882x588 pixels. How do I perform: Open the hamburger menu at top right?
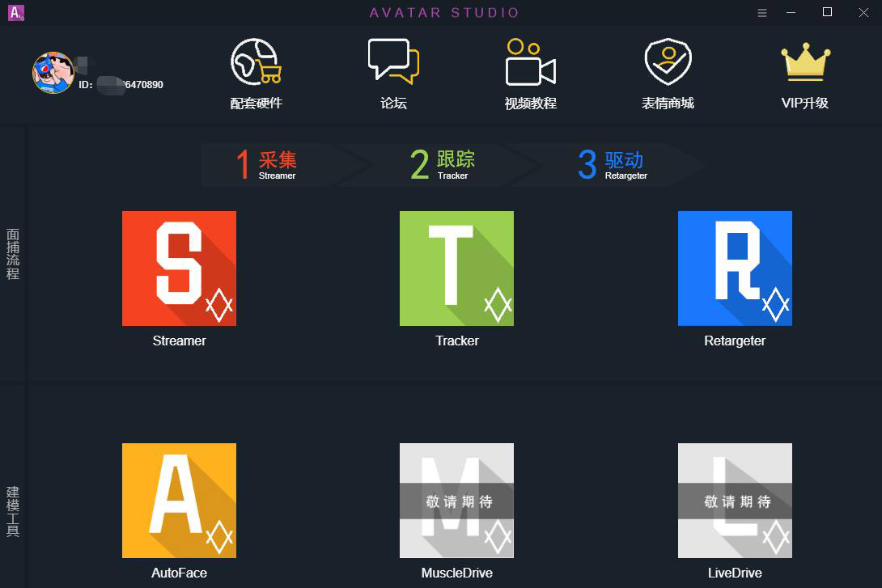[x=761, y=13]
